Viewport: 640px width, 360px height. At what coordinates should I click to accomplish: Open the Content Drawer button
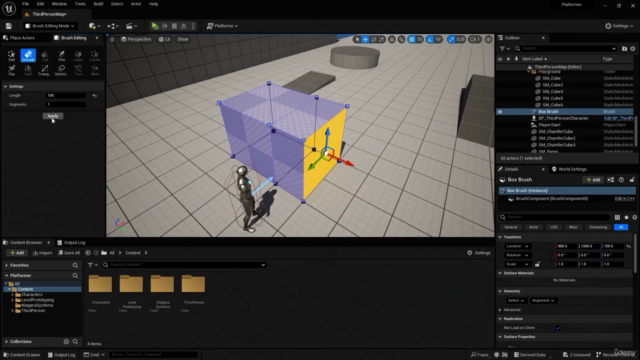tap(21, 355)
